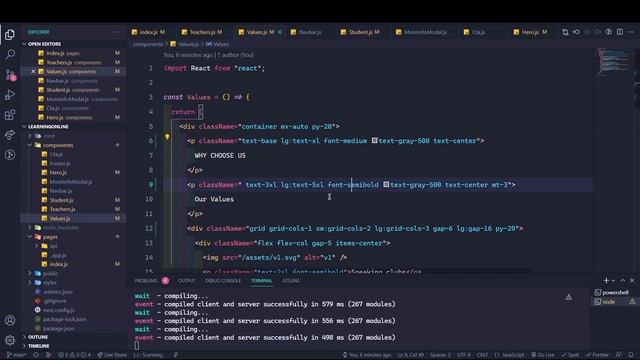Add a new terminal with the plus icon
Image resolution: width=640 pixels, height=360 pixels.
(x=606, y=280)
